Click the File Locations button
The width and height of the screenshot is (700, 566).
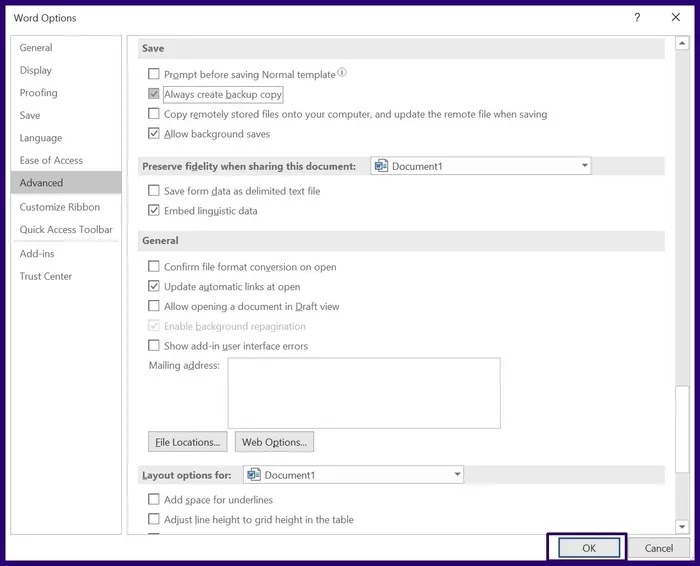point(188,442)
